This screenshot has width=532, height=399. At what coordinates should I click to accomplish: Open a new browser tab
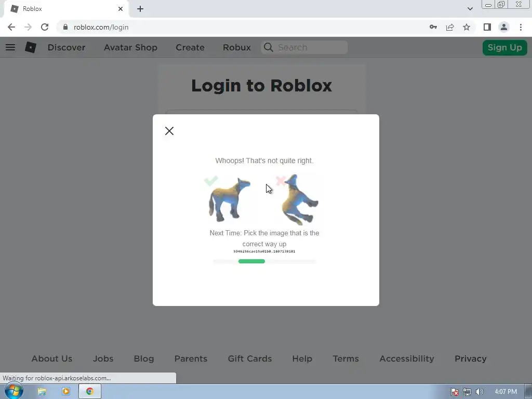[140, 9]
